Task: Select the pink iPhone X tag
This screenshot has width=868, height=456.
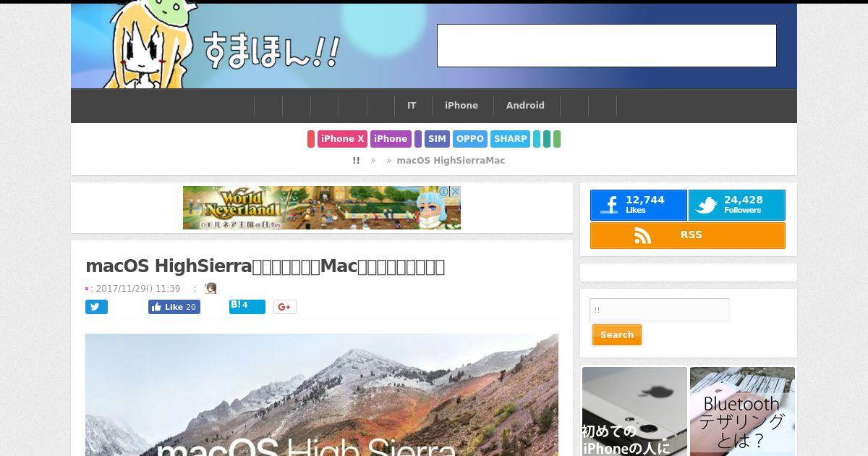Action: pyautogui.click(x=342, y=139)
